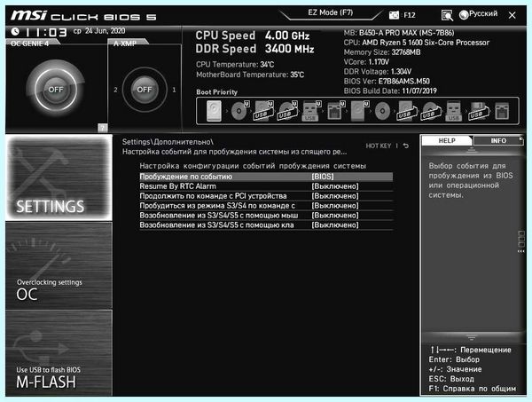Click the MB: B450-A PRO MAX line
This screenshot has width=532, height=402.
pos(399,33)
